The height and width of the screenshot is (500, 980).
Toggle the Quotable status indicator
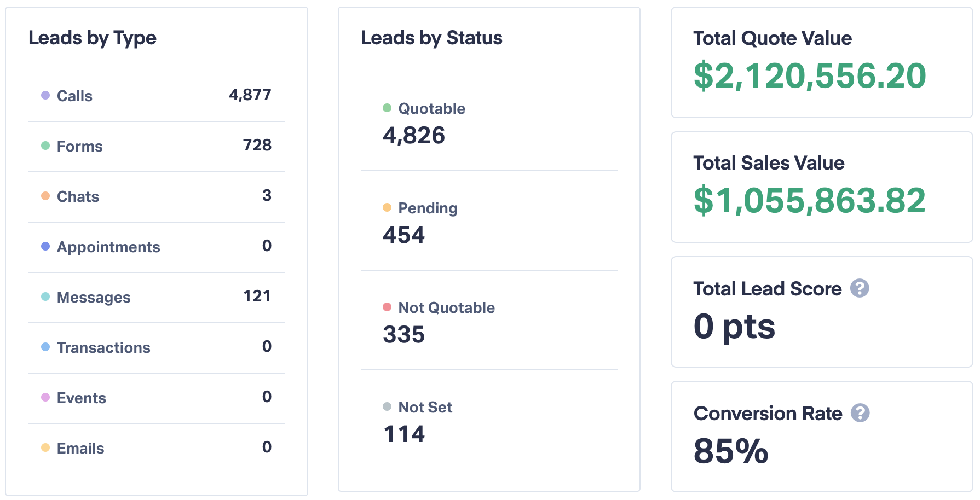(x=388, y=108)
